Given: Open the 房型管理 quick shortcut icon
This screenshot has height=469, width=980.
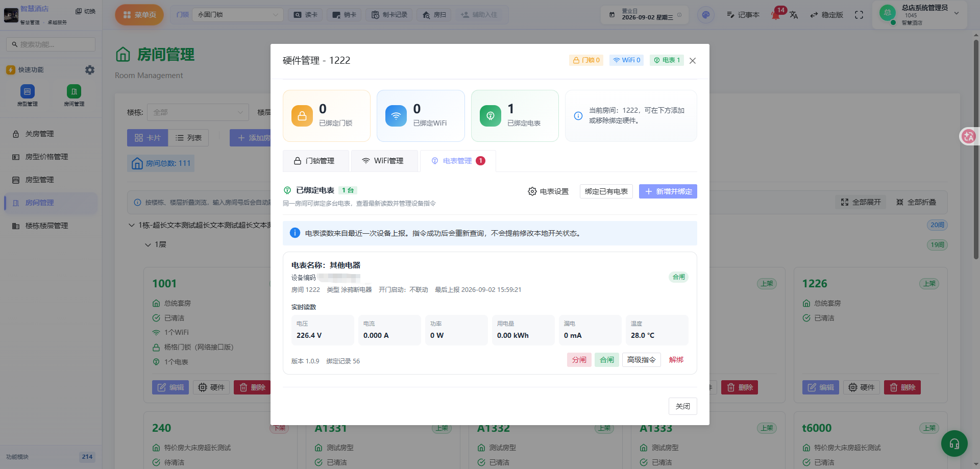Looking at the screenshot, I should pos(28,91).
